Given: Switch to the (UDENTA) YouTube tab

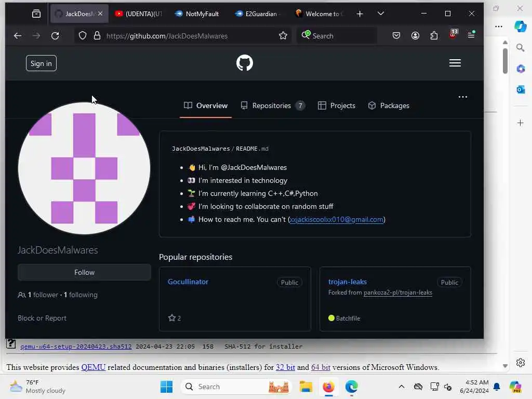Looking at the screenshot, I should point(138,14).
